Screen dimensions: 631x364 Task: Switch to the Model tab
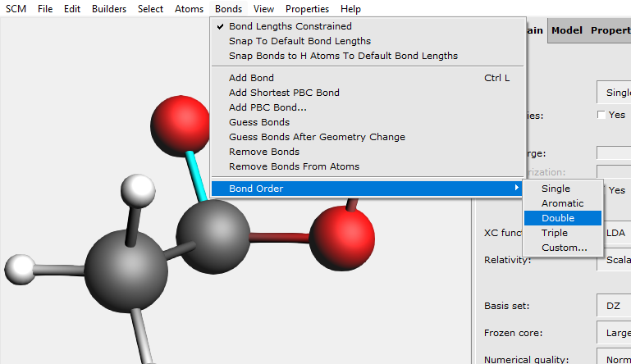[x=567, y=30]
